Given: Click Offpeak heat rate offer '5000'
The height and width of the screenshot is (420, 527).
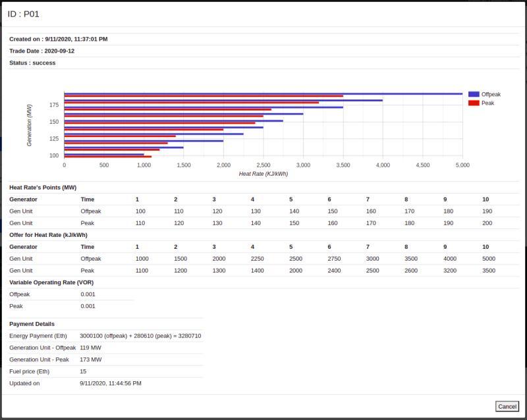Looking at the screenshot, I should click(x=489, y=259).
